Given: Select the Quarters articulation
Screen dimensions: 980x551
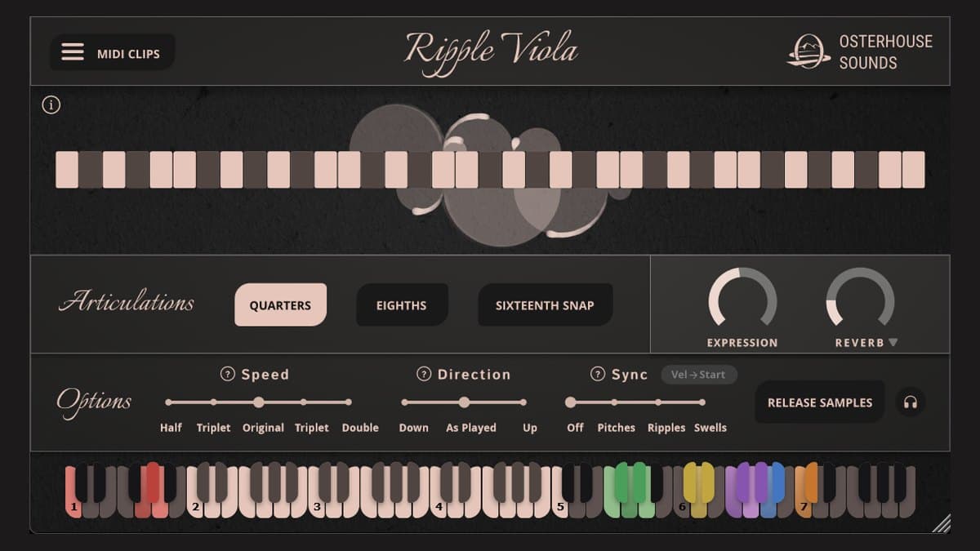Looking at the screenshot, I should 280,304.
